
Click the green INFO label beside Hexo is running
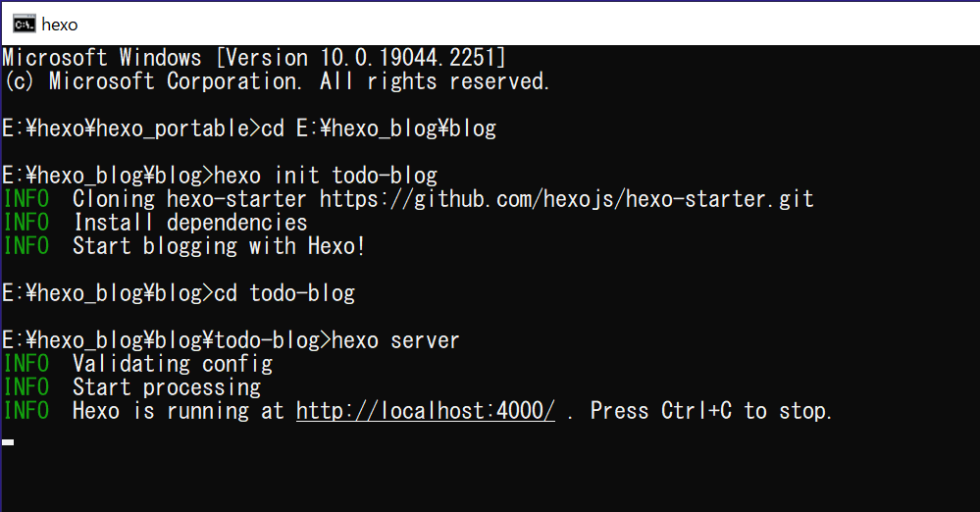[26, 411]
